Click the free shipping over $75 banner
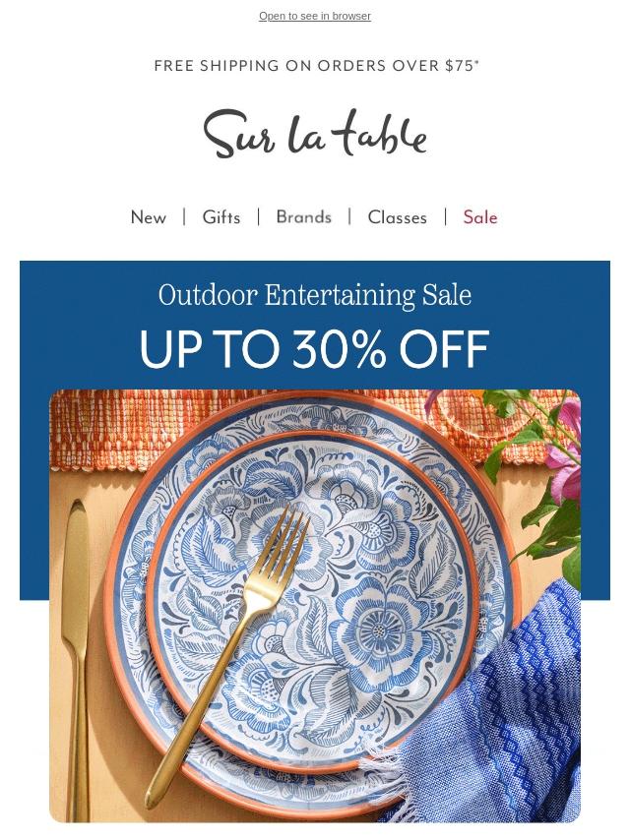630x840 pixels. tap(316, 65)
